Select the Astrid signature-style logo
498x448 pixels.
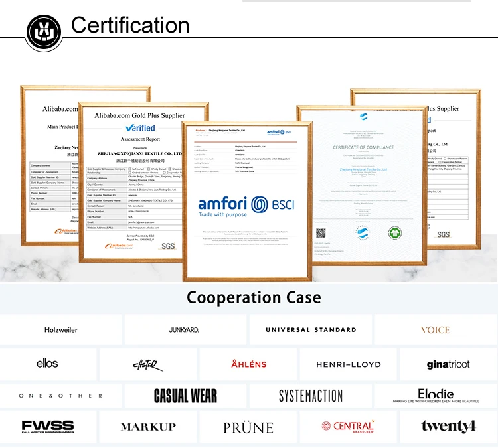click(x=148, y=364)
